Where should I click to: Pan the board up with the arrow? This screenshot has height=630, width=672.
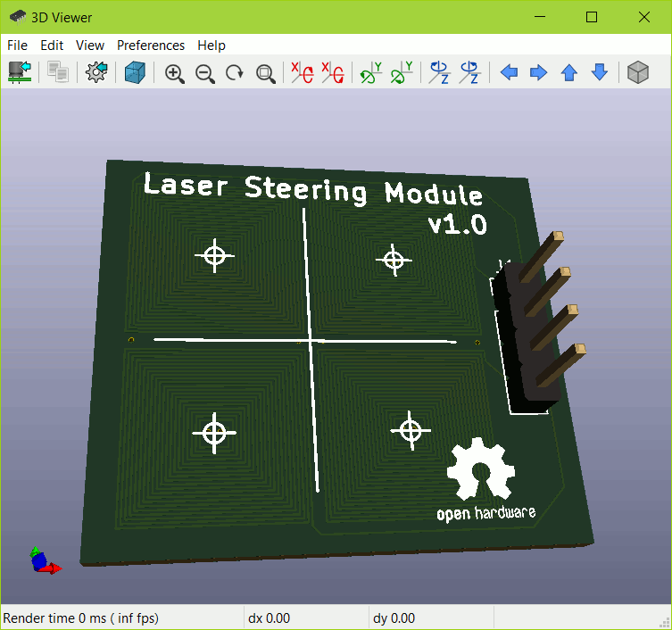pyautogui.click(x=569, y=73)
